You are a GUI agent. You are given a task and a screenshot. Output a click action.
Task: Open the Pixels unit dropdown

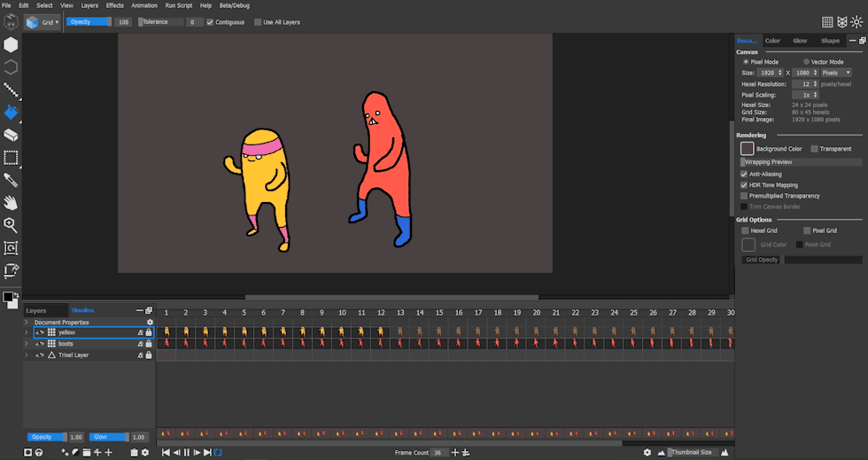click(x=835, y=73)
